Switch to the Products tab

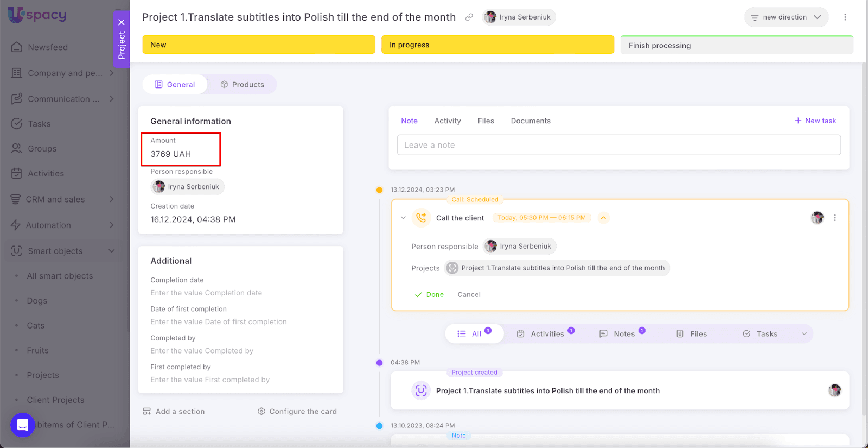(x=242, y=85)
